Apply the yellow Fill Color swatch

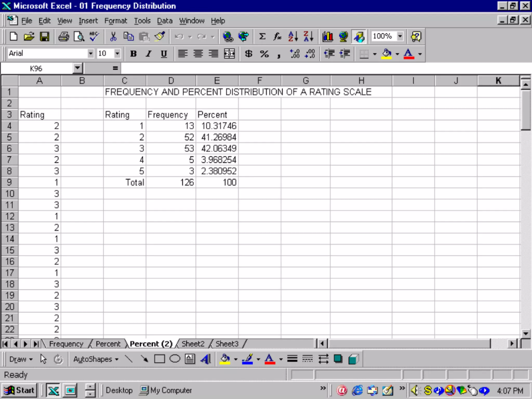click(386, 54)
